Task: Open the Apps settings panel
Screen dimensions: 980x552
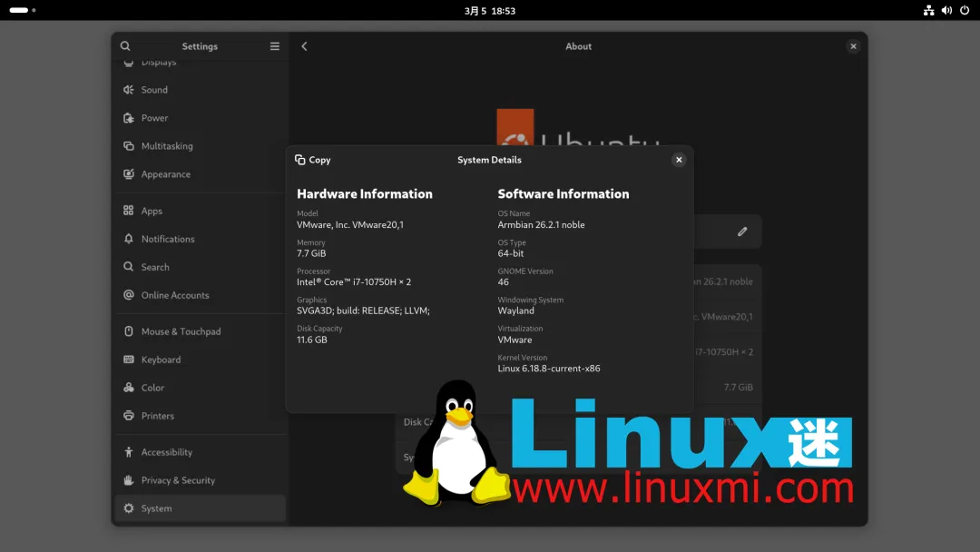Action: click(200, 211)
